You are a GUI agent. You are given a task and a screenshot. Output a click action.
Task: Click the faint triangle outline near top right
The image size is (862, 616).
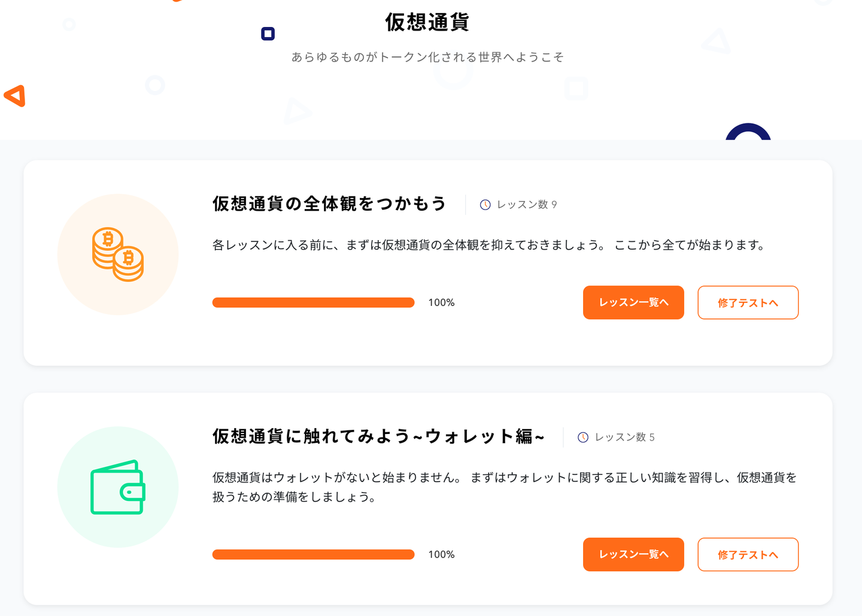tap(717, 42)
